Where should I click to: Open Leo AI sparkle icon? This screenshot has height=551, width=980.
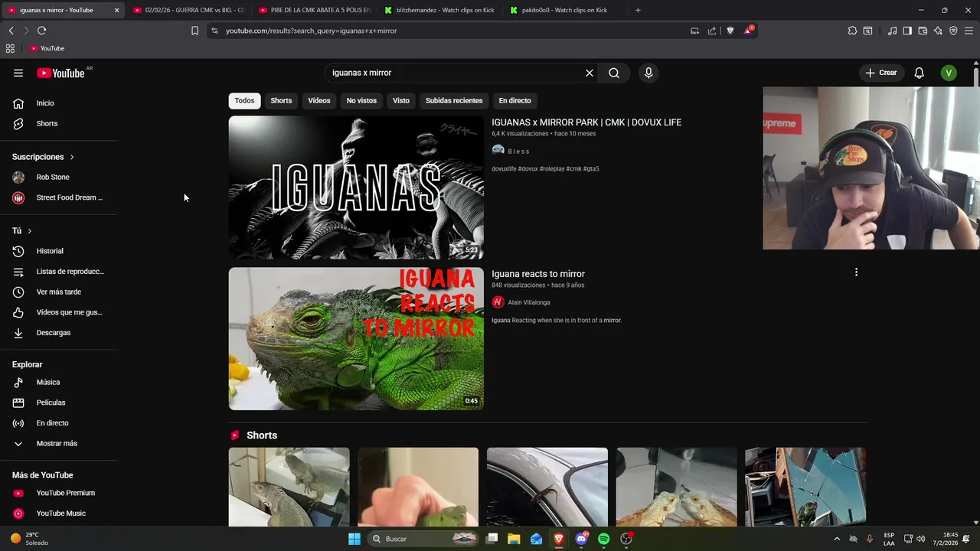(x=938, y=31)
